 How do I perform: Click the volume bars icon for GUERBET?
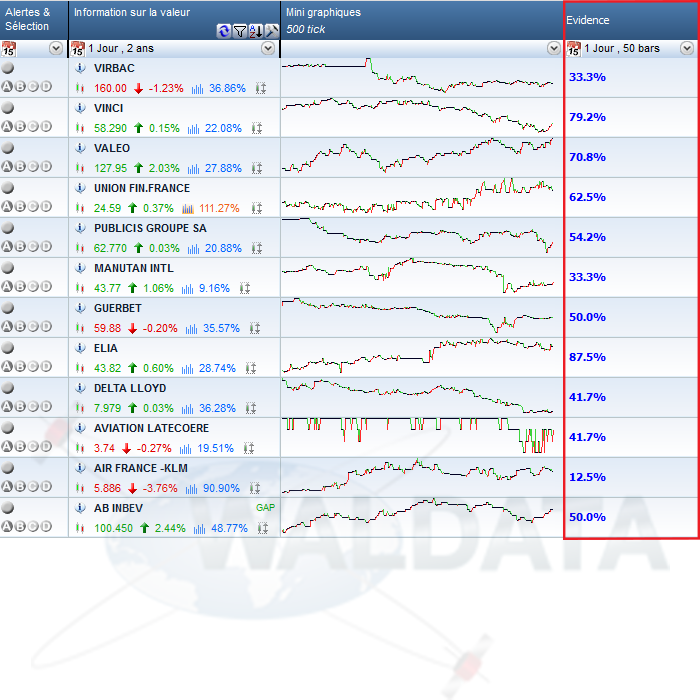point(192,328)
